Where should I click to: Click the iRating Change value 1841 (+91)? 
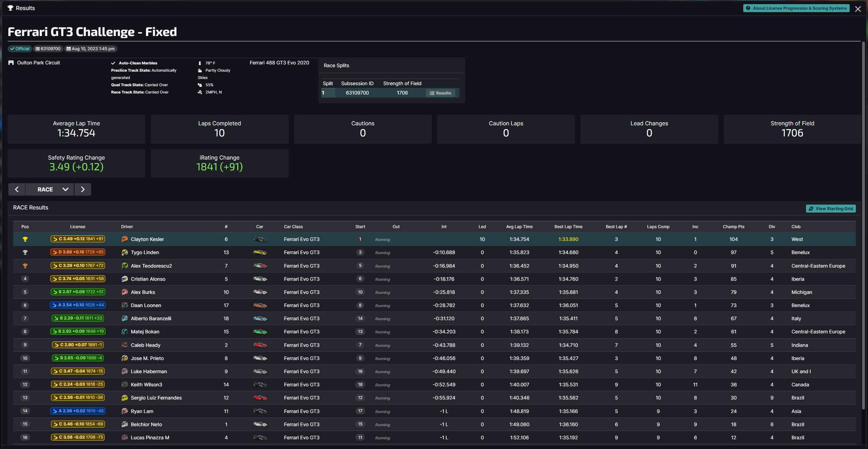pos(219,167)
